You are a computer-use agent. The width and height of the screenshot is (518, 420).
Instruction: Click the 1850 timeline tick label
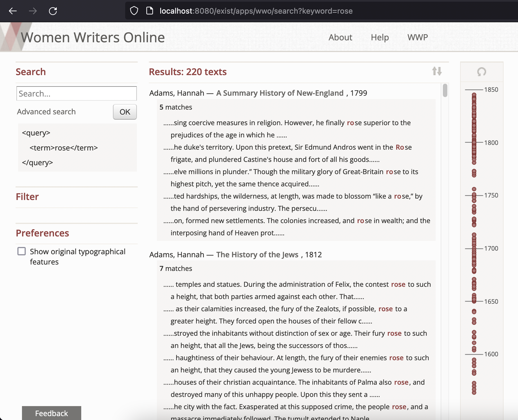(491, 90)
